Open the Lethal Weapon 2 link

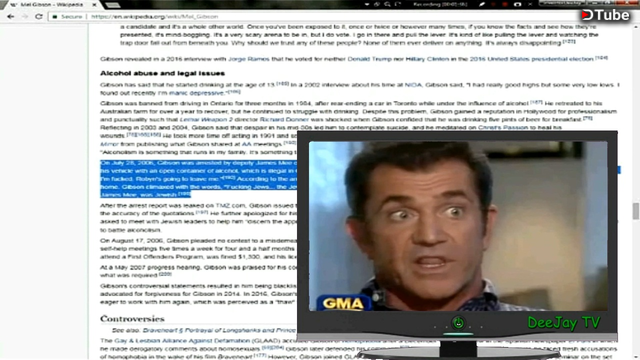click(206, 120)
